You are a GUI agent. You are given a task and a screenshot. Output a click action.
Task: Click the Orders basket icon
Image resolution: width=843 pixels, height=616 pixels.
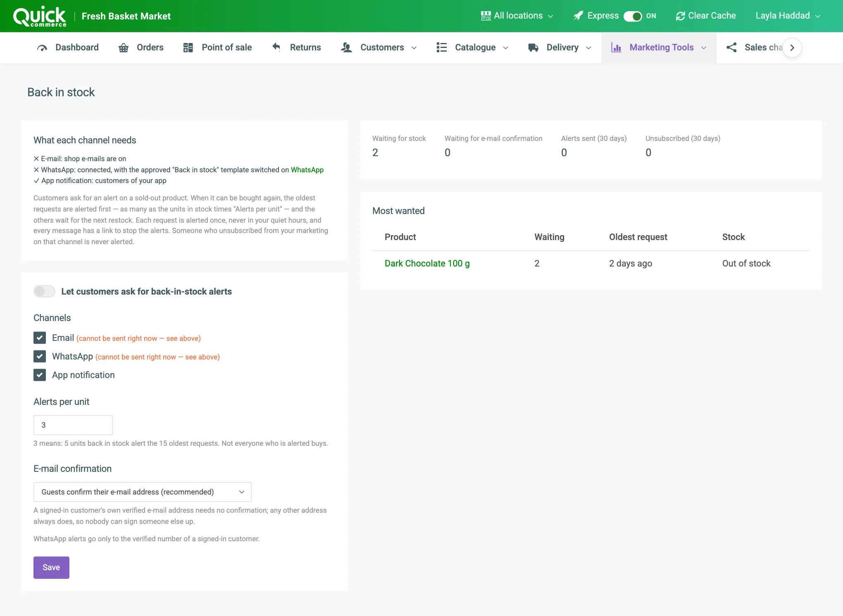click(x=124, y=48)
